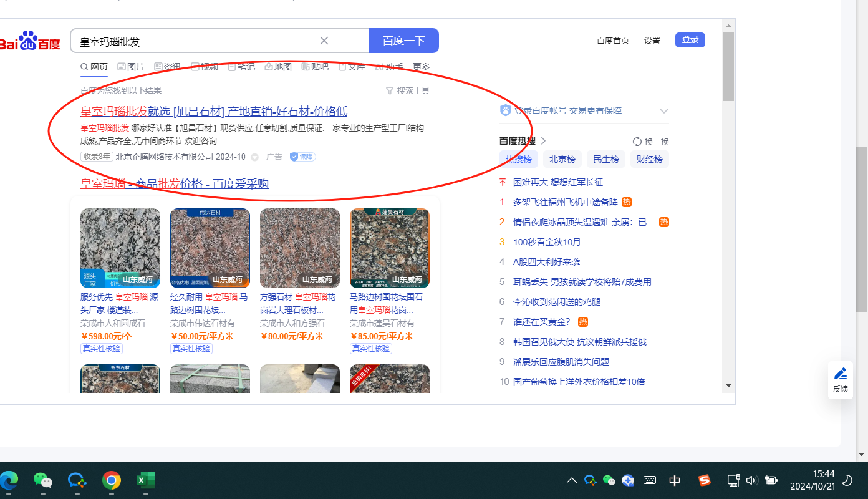
Task: Open Excel from the taskbar
Action: 145,480
